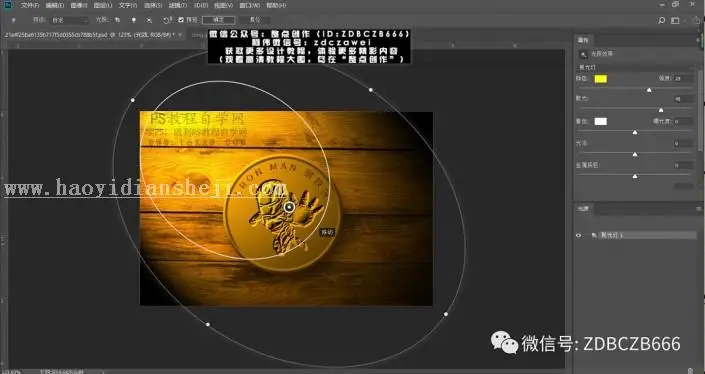Open the 图像(I) Image menu
705x374 pixels.
(x=79, y=5)
